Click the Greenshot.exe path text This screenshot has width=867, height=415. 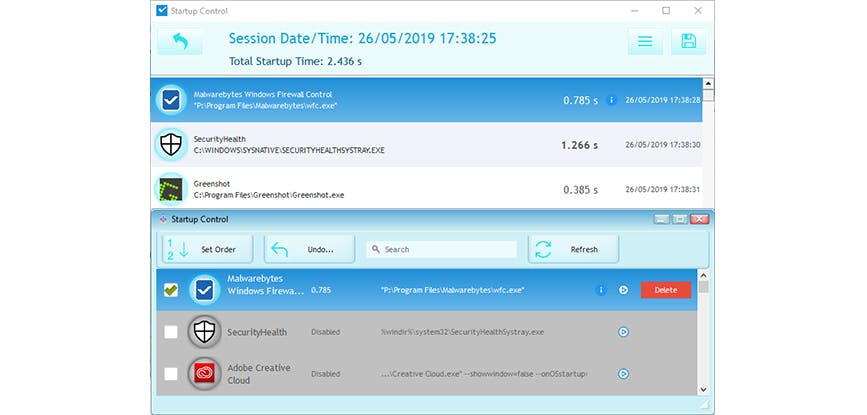click(x=269, y=195)
